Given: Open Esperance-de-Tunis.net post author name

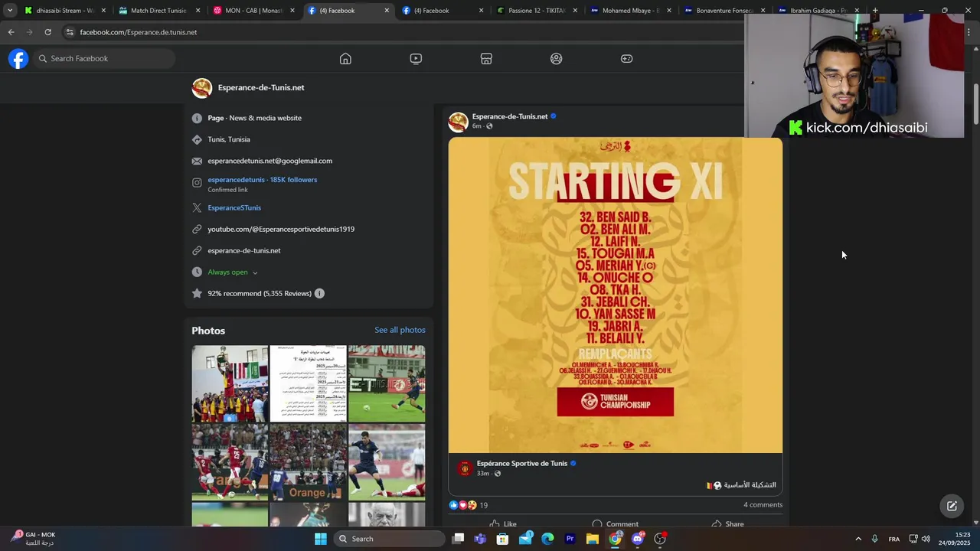Looking at the screenshot, I should tap(510, 116).
